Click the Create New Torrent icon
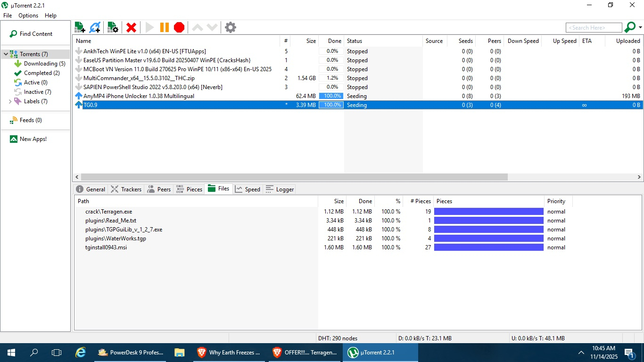 (113, 27)
